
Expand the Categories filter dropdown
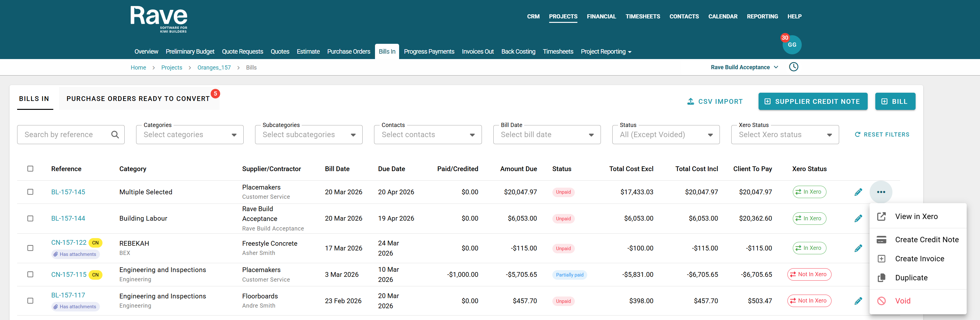189,135
